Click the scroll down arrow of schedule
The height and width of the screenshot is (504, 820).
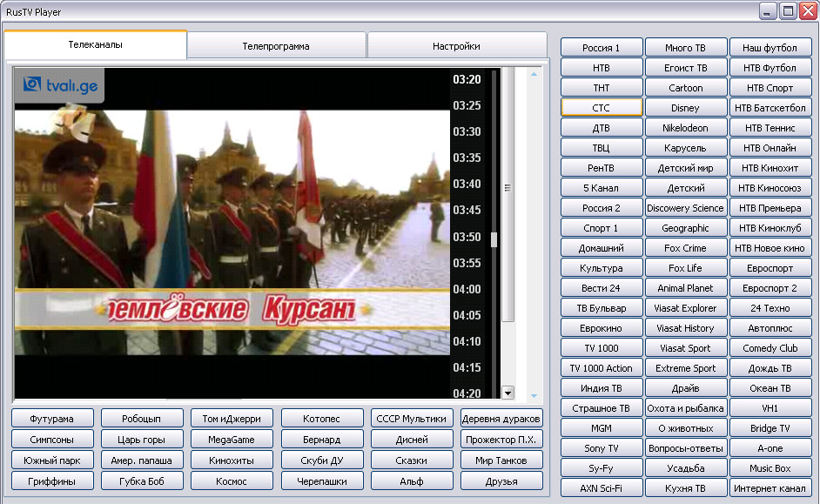508,393
